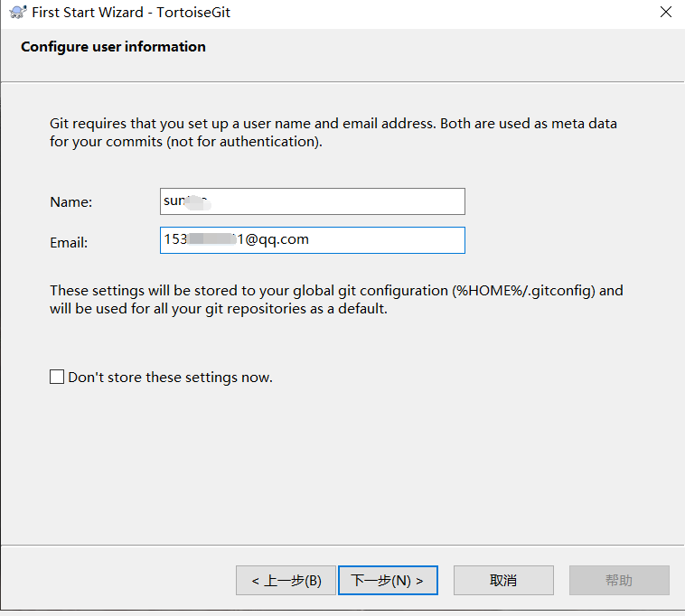Image resolution: width=685 pixels, height=616 pixels.
Task: Focus the Email input field
Action: (313, 240)
